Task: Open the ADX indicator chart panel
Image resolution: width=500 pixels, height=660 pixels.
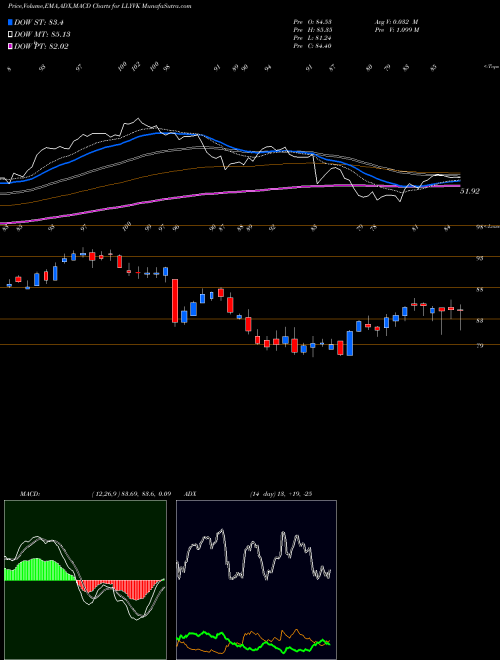Action: [256, 580]
